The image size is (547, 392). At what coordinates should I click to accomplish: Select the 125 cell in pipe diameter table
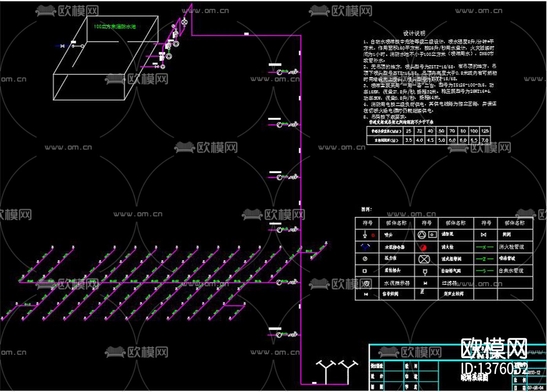[485, 131]
